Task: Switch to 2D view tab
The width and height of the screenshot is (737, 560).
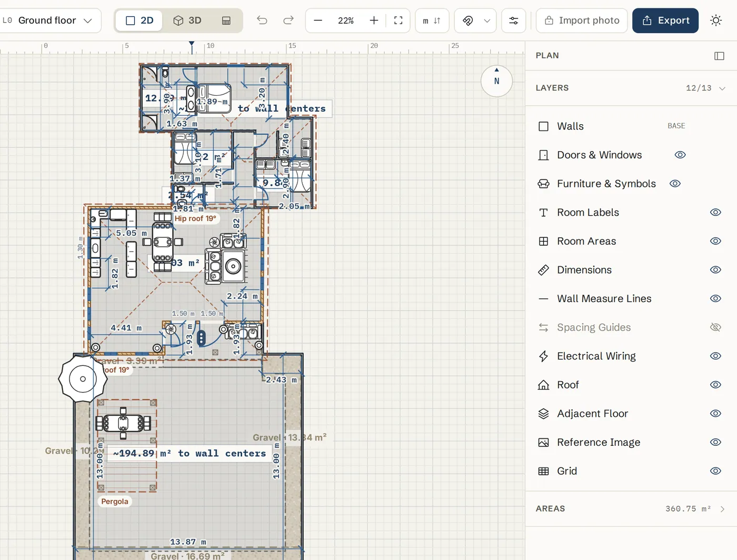Action: pyautogui.click(x=140, y=21)
